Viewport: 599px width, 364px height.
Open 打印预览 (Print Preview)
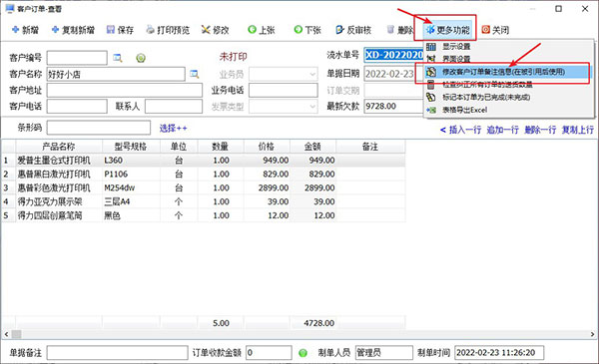pos(168,30)
